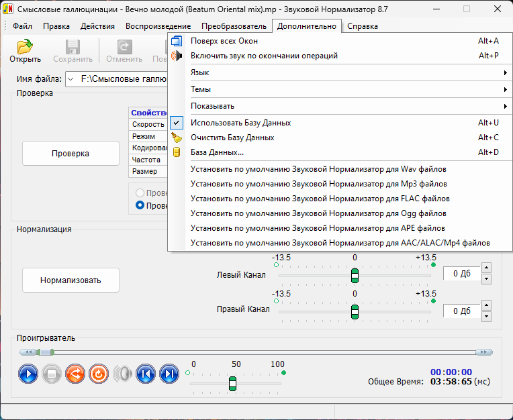Screen dimensions: 513x420
Task: Jump to start with skip-back button
Action: coord(146,373)
